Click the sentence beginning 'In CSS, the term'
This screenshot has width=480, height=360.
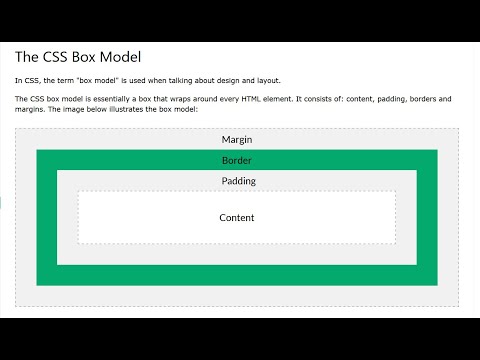pyautogui.click(x=148, y=81)
